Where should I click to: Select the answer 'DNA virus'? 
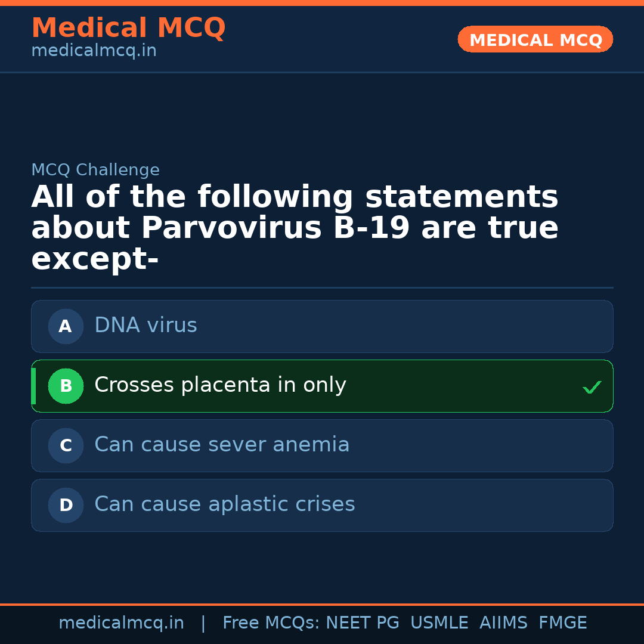[x=145, y=326]
